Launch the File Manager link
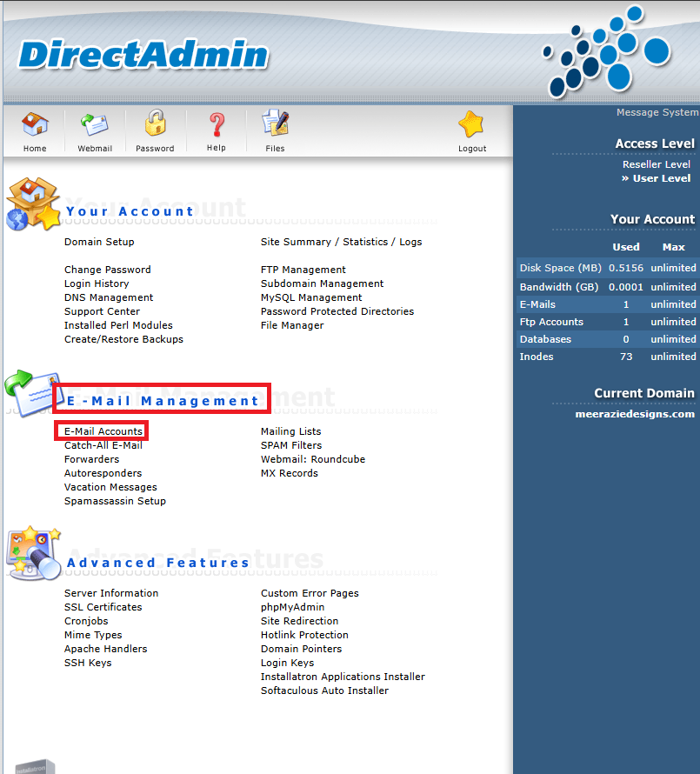 point(292,325)
